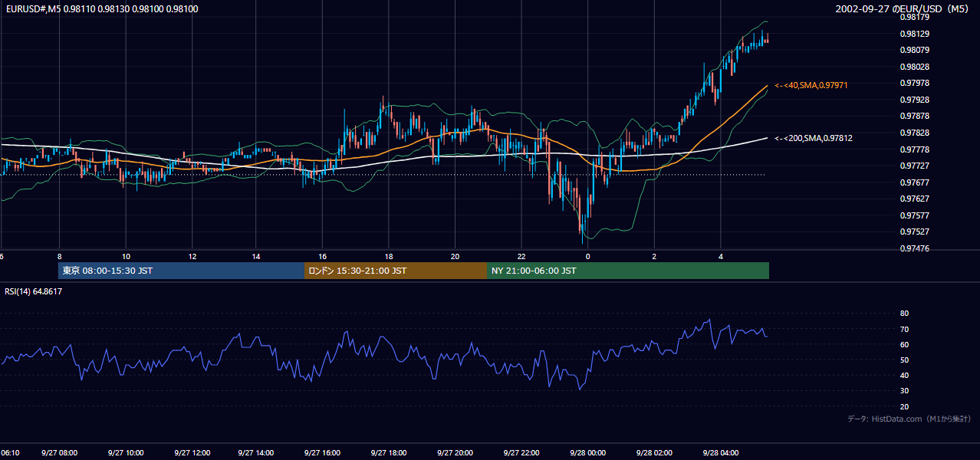
Task: Click the 東京 08:00-15:30 JST session bar
Action: [182, 271]
